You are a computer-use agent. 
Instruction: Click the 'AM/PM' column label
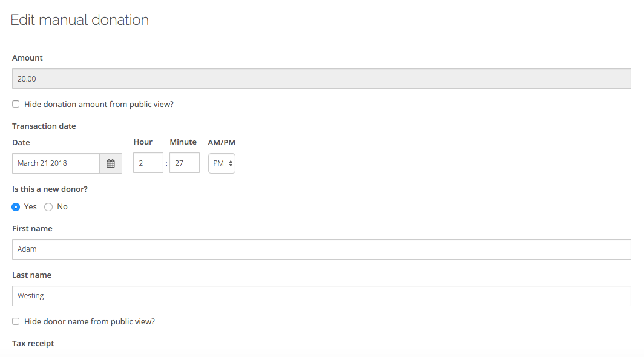(x=222, y=143)
